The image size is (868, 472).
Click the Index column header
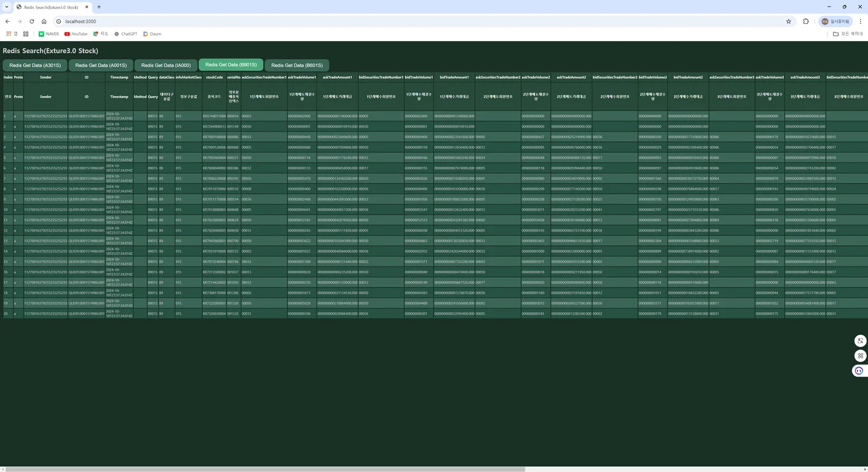pyautogui.click(x=8, y=77)
